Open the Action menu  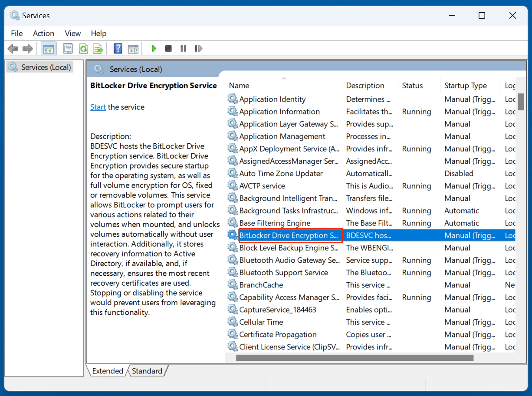(43, 33)
